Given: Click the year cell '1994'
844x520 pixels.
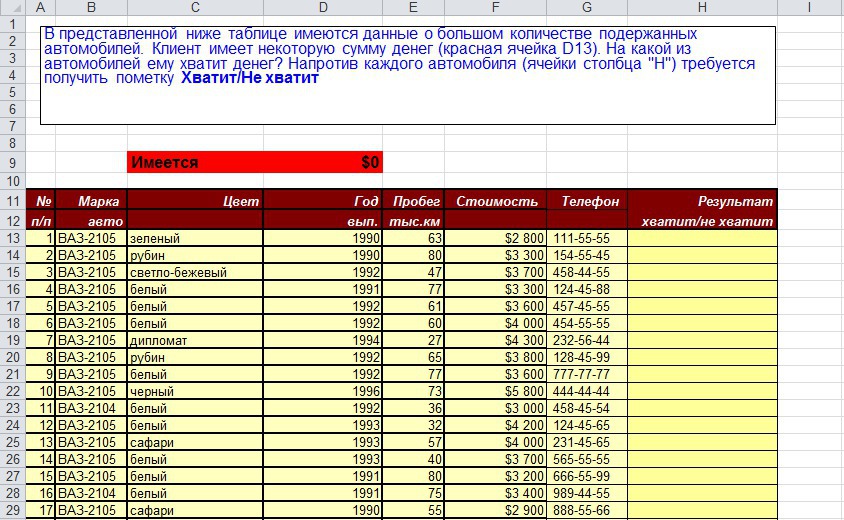Looking at the screenshot, I should click(x=323, y=340).
